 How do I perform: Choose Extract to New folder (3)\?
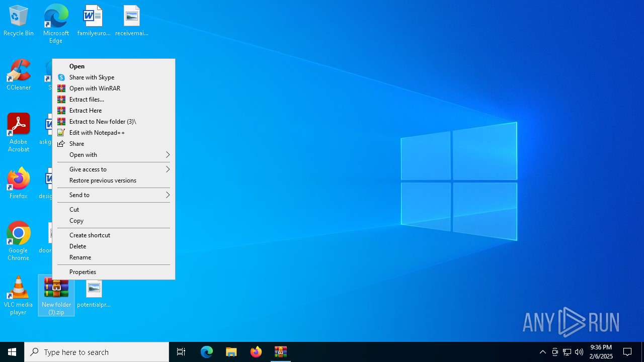114,122
